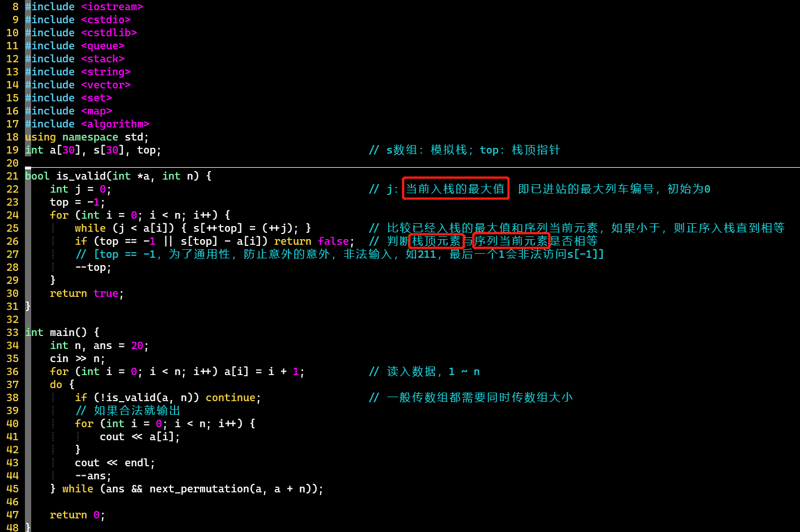
Task: Click the '#include <cstdlib>' line
Action: click(81, 33)
